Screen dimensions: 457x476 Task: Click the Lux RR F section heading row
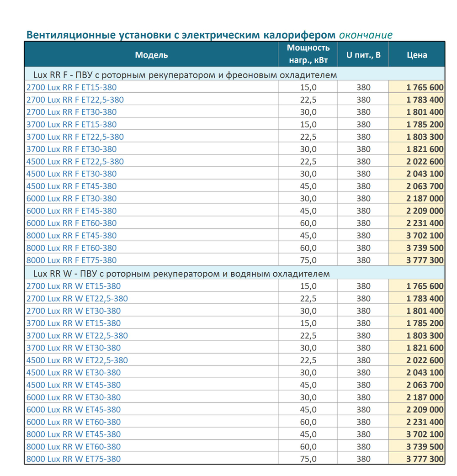click(235, 74)
